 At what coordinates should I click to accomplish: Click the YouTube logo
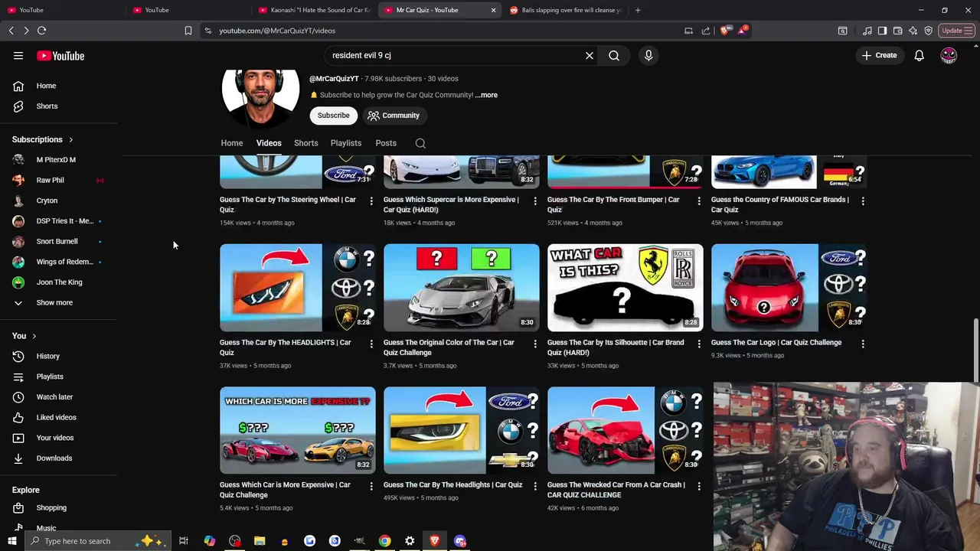tap(60, 56)
